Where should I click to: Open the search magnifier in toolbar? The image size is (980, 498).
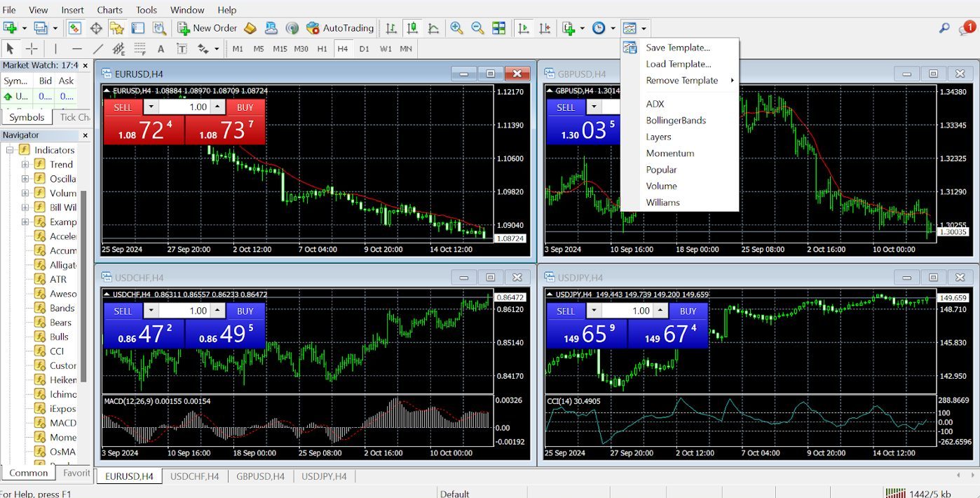point(944,28)
